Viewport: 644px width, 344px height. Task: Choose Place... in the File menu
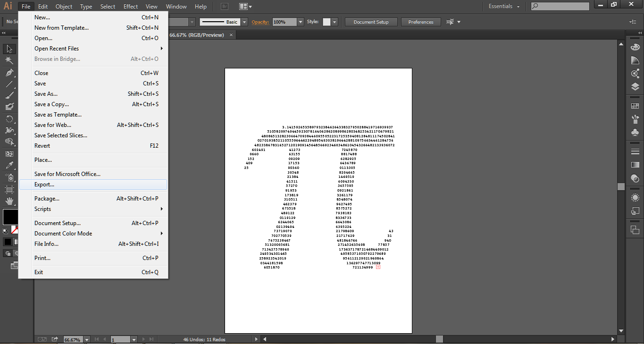tap(93, 160)
